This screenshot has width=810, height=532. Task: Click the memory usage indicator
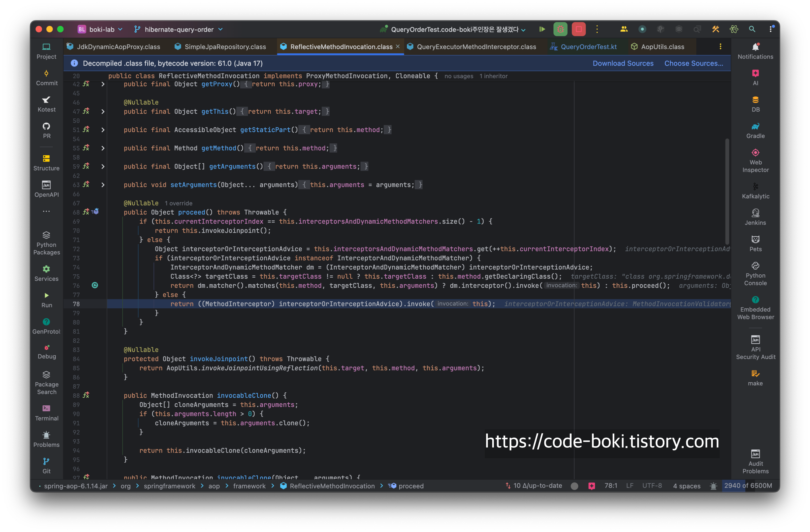tap(748, 485)
